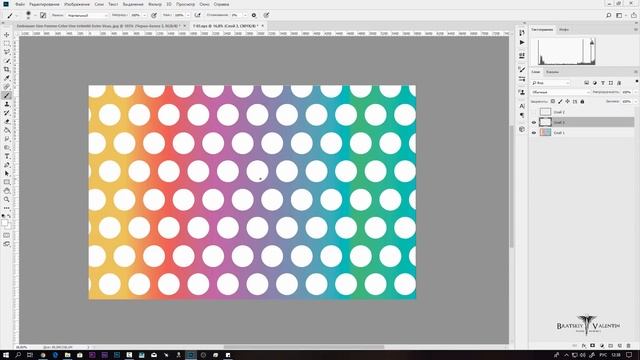Show the top layer with hidden eye
The height and width of the screenshot is (360, 640).
(x=533, y=112)
